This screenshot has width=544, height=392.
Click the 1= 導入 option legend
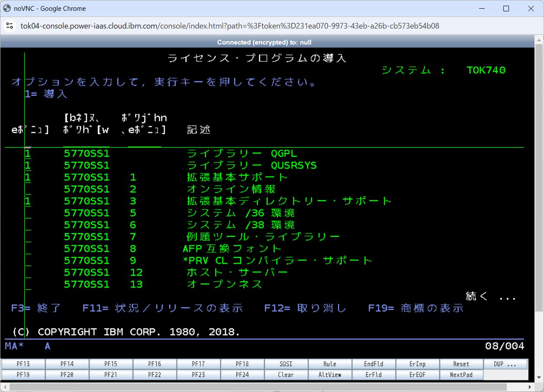(x=46, y=94)
